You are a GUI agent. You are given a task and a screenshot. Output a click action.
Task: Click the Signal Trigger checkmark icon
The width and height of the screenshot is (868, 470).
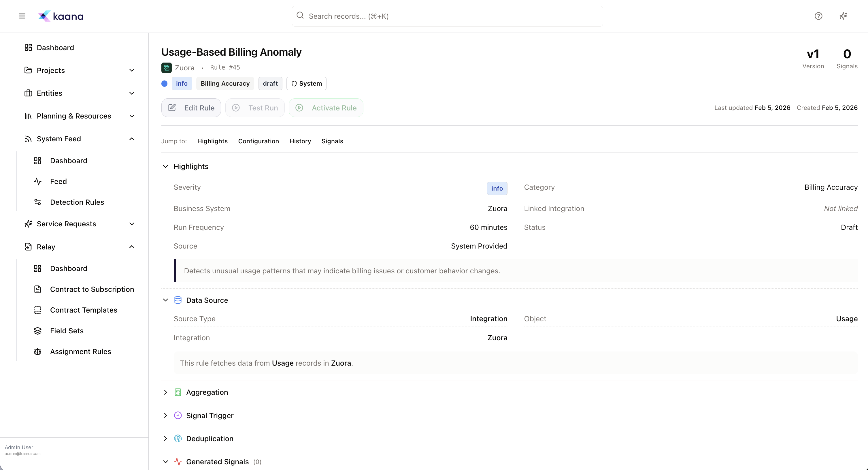point(178,416)
